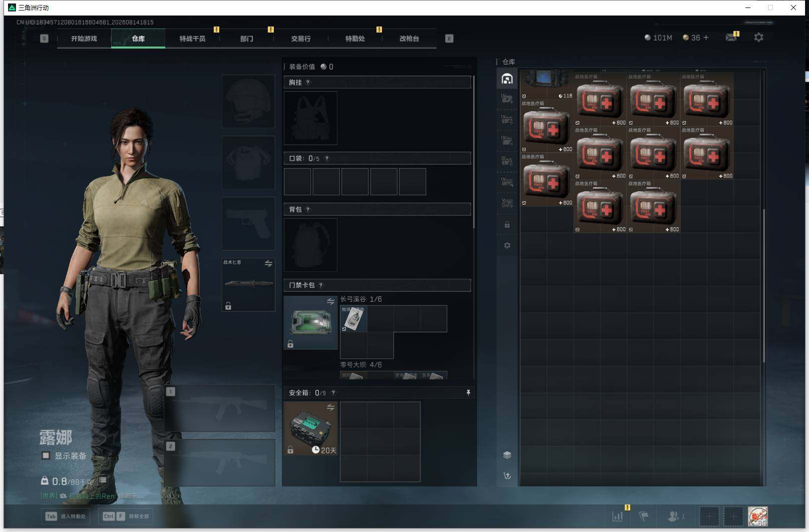809x532 pixels.
Task: Click the secure container thumbnail showing 20天
Action: (310, 428)
